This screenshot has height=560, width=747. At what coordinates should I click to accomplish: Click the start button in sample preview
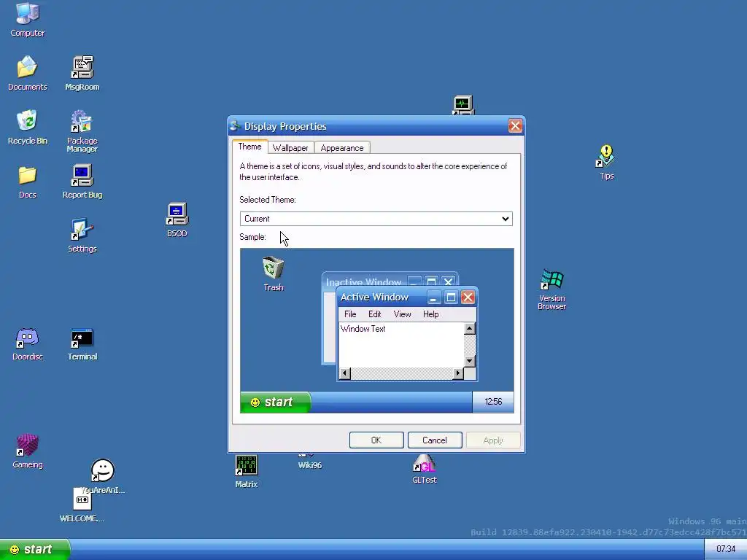coord(275,402)
